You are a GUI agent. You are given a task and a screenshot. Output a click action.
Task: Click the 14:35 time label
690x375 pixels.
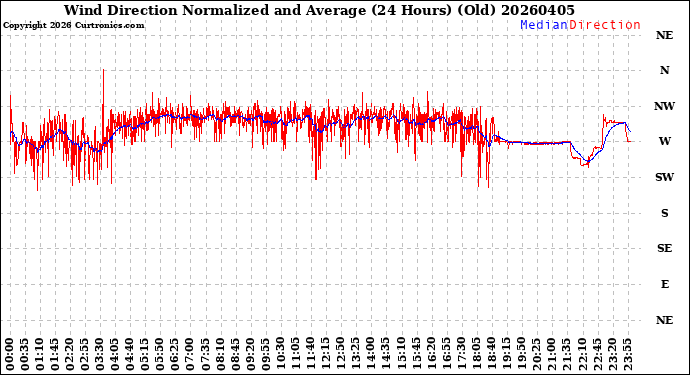(x=386, y=354)
